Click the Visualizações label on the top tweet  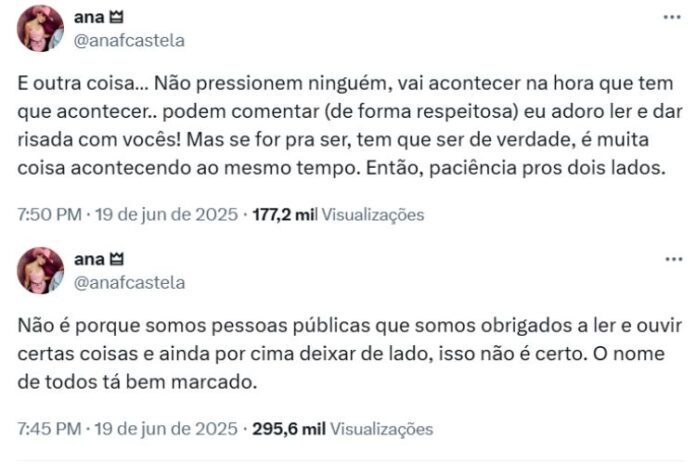(x=374, y=214)
